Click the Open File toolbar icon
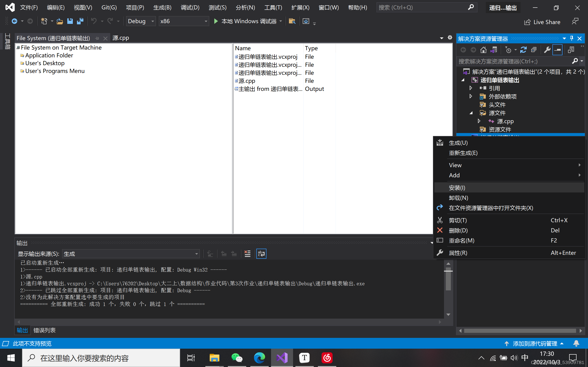This screenshot has height=367, width=588. click(x=60, y=21)
